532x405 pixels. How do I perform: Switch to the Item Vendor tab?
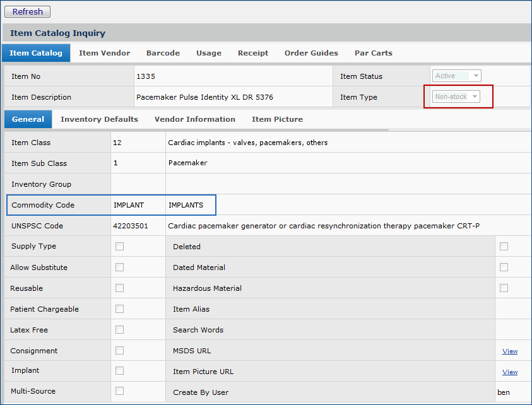(x=104, y=53)
